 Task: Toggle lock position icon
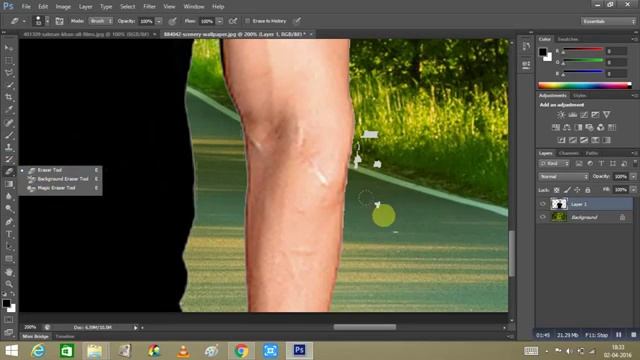[x=577, y=190]
